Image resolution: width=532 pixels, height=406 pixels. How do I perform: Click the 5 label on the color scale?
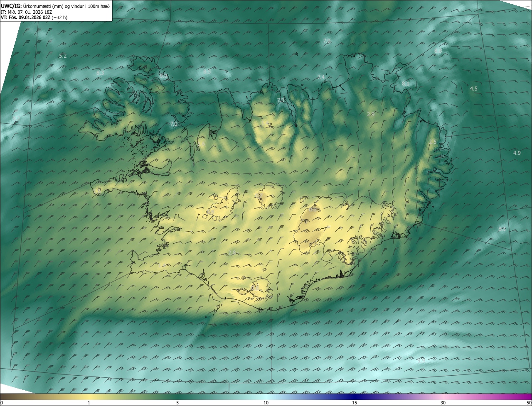(x=177, y=403)
